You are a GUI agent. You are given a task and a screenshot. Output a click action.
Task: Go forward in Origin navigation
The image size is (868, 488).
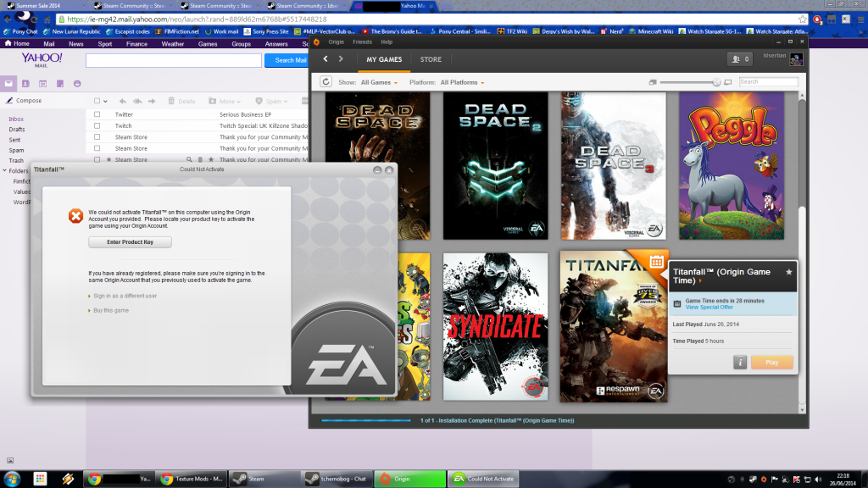341,59
